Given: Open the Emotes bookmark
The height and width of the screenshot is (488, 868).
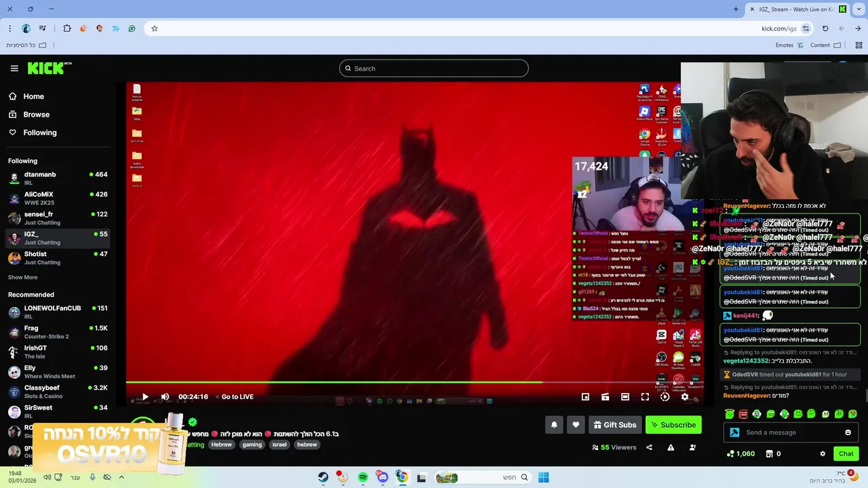Looking at the screenshot, I should click(x=789, y=45).
